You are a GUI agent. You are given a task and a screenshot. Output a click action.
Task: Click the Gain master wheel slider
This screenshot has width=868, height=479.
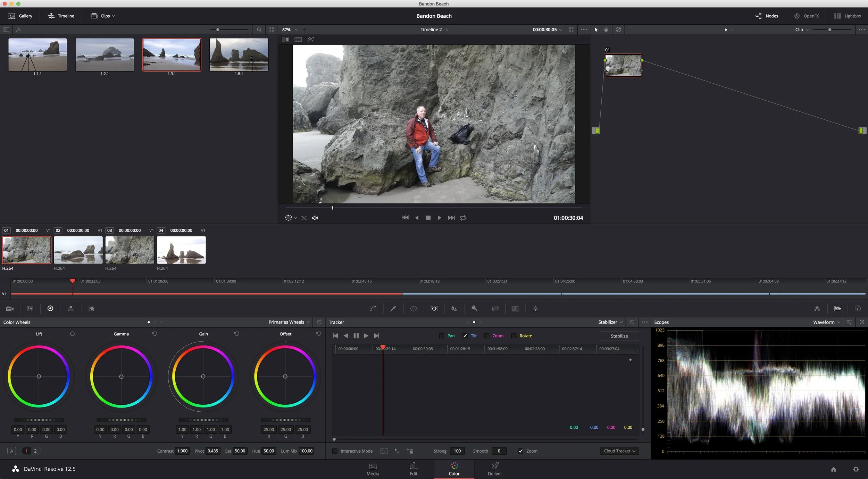[x=203, y=420]
